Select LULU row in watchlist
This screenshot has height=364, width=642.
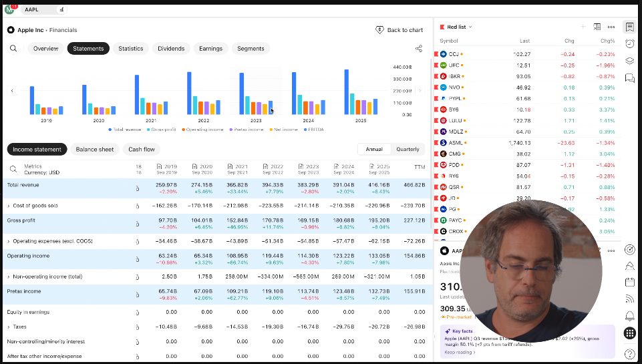point(527,121)
